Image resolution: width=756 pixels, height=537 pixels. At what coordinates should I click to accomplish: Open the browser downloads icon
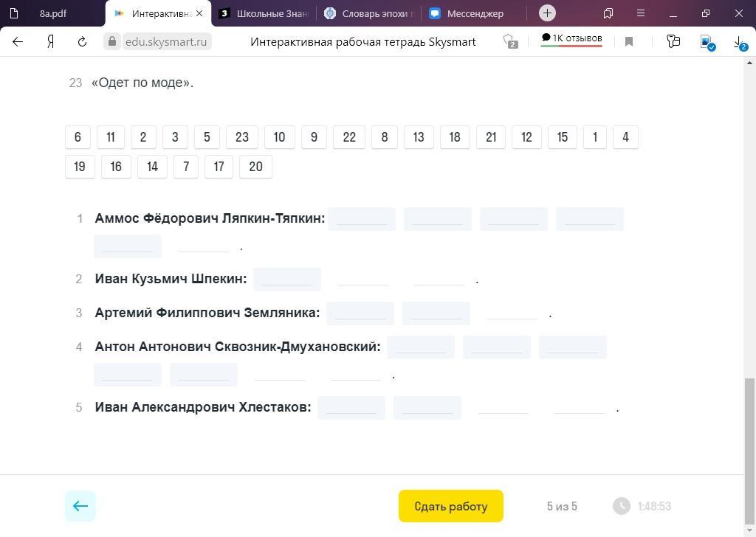click(738, 42)
